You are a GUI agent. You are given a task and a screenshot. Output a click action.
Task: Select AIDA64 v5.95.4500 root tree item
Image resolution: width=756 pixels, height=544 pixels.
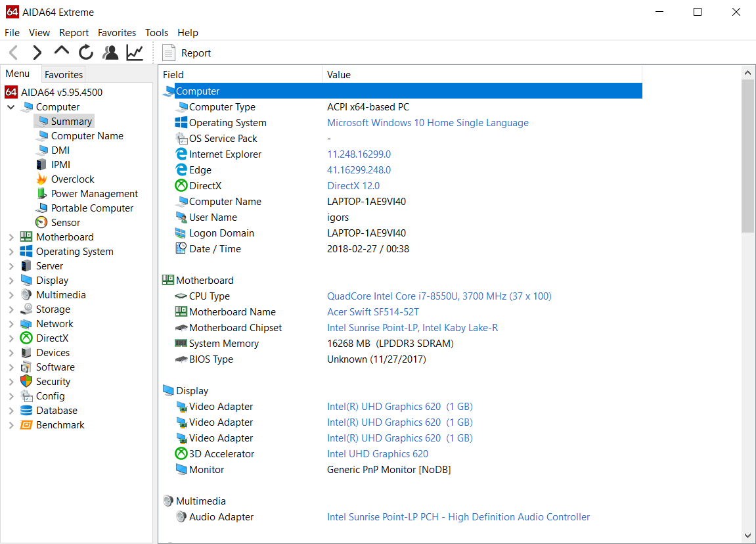point(62,92)
